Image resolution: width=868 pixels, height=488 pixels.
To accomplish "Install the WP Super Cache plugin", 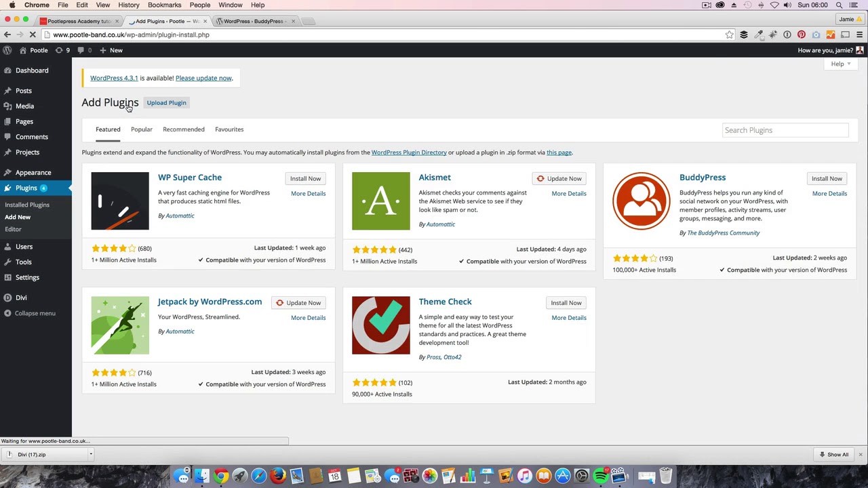I will (x=305, y=179).
